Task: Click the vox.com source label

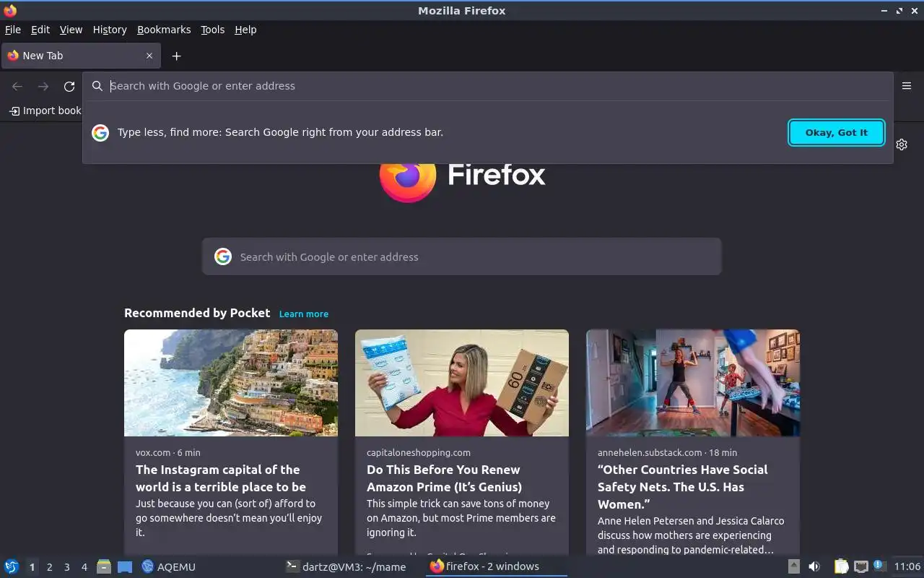Action: pyautogui.click(x=153, y=452)
